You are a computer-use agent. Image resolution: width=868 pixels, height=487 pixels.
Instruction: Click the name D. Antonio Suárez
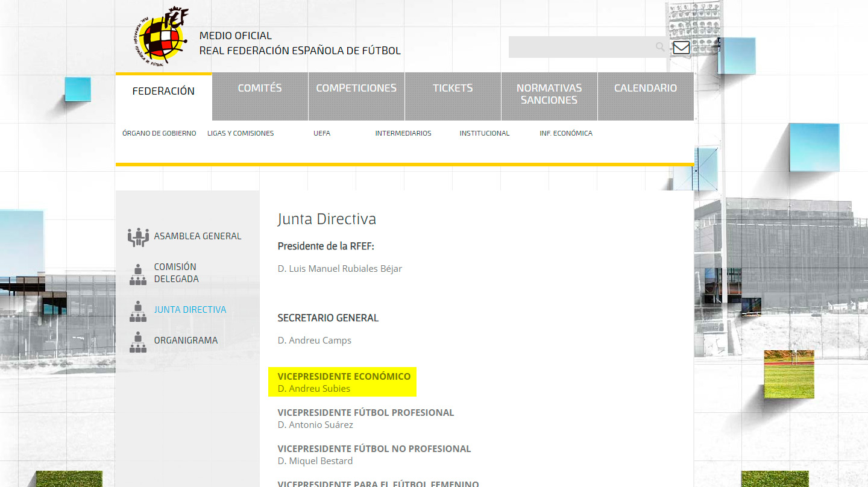click(x=315, y=425)
